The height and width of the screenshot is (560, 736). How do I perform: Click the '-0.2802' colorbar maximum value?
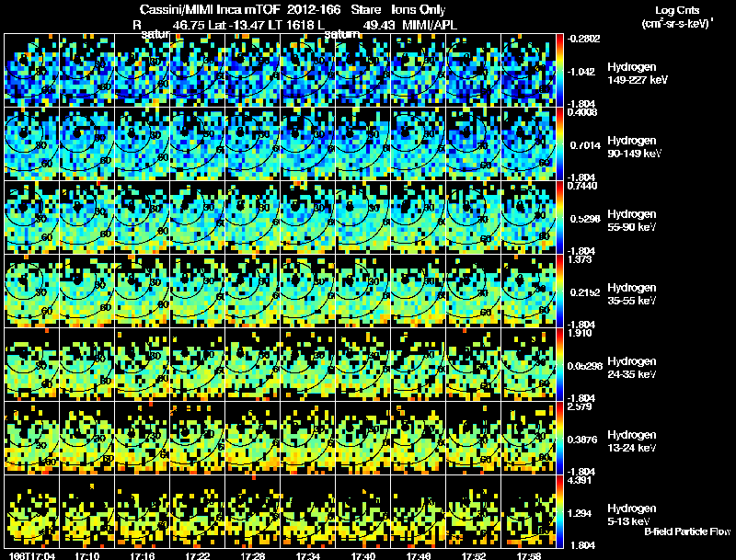(583, 39)
